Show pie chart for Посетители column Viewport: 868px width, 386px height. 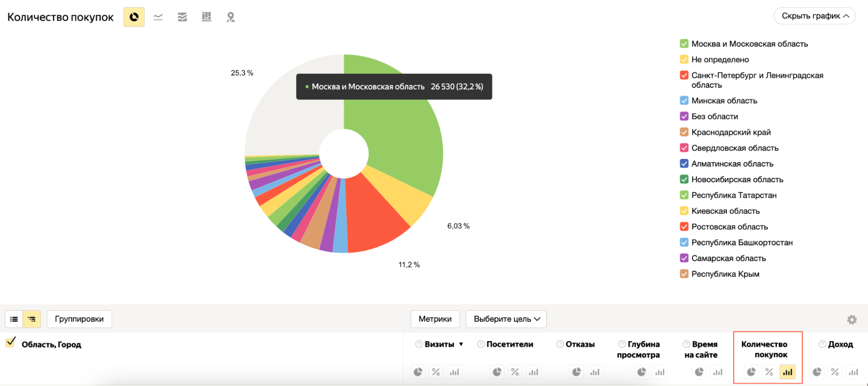coord(497,372)
